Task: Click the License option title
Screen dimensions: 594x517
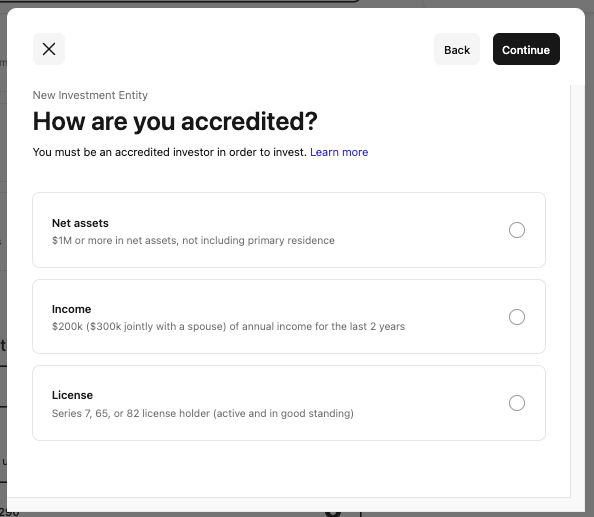Action: click(x=72, y=395)
